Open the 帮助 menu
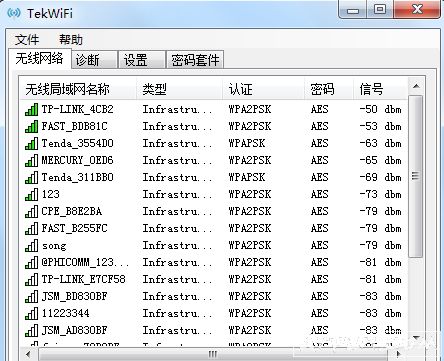444x361 pixels. tap(71, 40)
